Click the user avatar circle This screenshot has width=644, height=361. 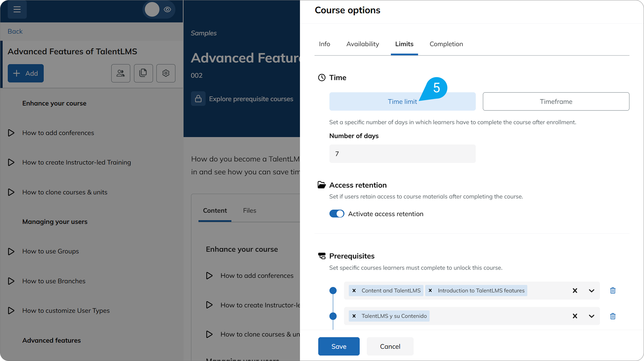tap(152, 10)
